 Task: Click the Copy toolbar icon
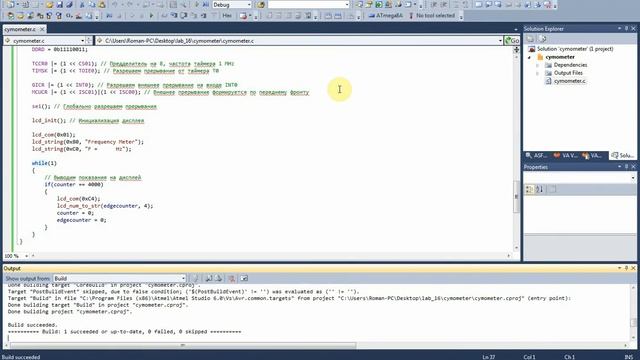coord(92,5)
